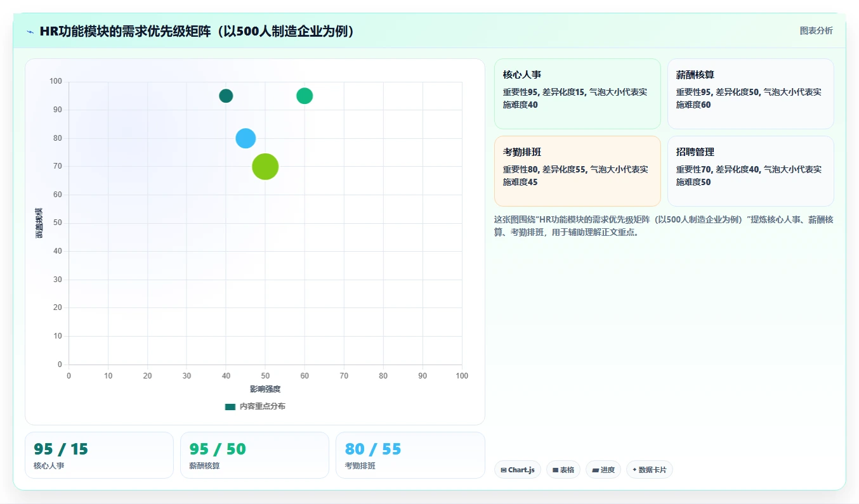Click the 进度 tag chip

point(603,470)
